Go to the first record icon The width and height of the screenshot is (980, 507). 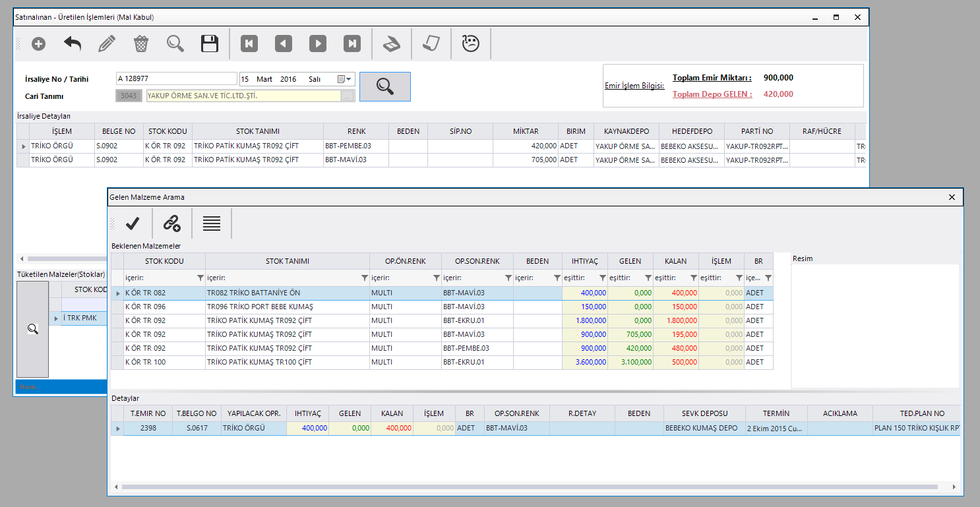coord(249,44)
